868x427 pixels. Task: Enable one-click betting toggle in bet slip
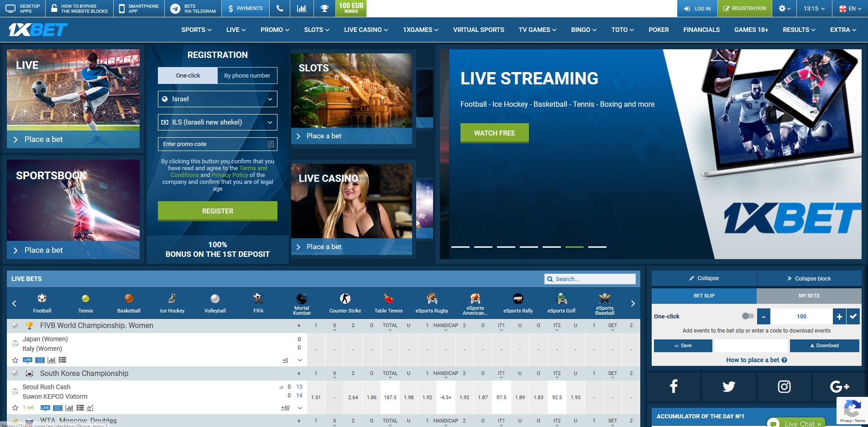[748, 316]
